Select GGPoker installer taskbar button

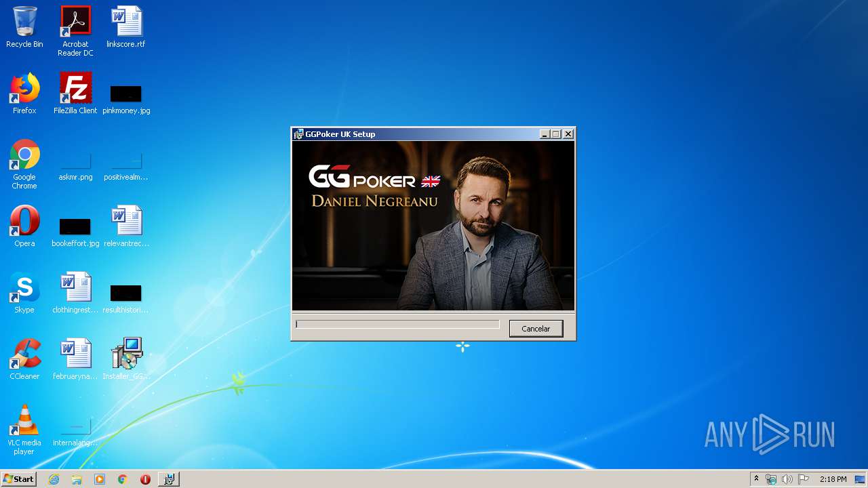click(169, 479)
